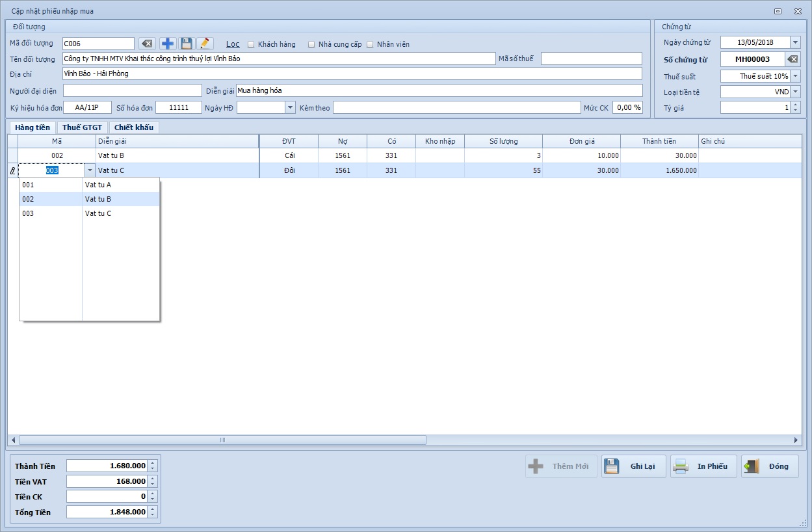Click the Ghi Lại save button

coord(633,466)
